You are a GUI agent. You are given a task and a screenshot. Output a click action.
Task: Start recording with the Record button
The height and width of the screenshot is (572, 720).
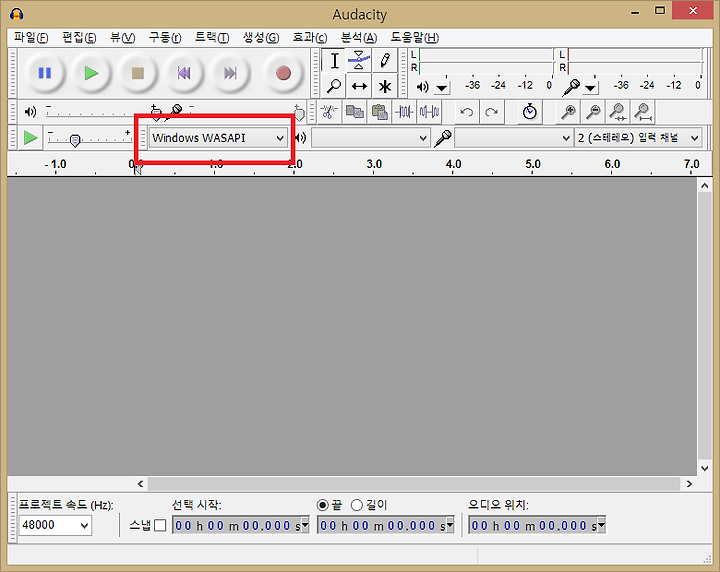tap(283, 73)
